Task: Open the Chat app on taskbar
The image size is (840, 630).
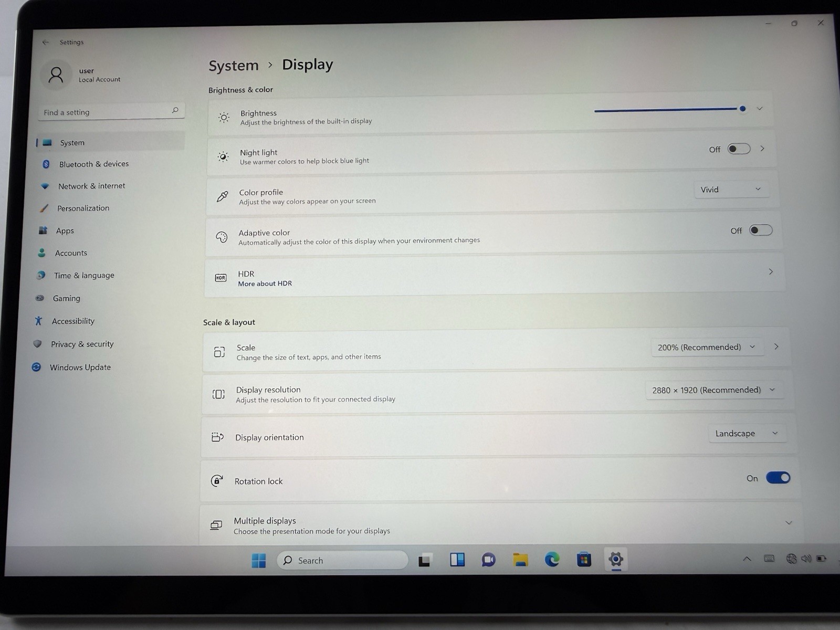Action: point(489,560)
